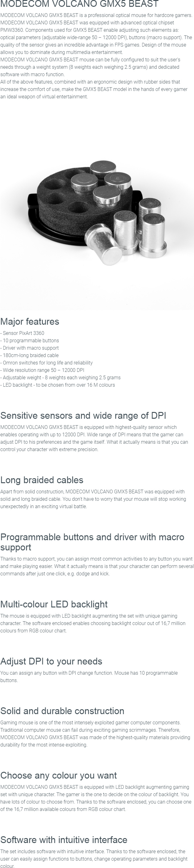Screen dimensions: 194x868
Task: Click the MODECOM VOLCANO GMX5 BEAST title
Action: tap(79, 4)
